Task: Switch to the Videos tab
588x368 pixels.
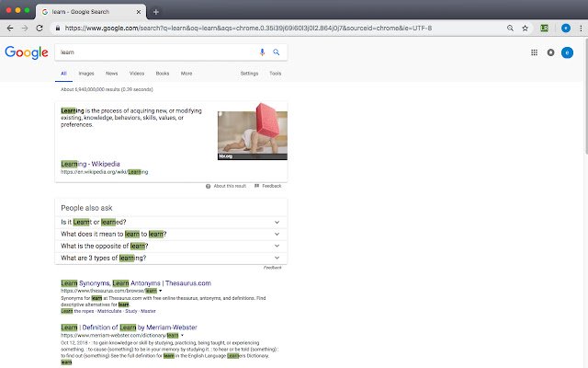Action: (137, 74)
